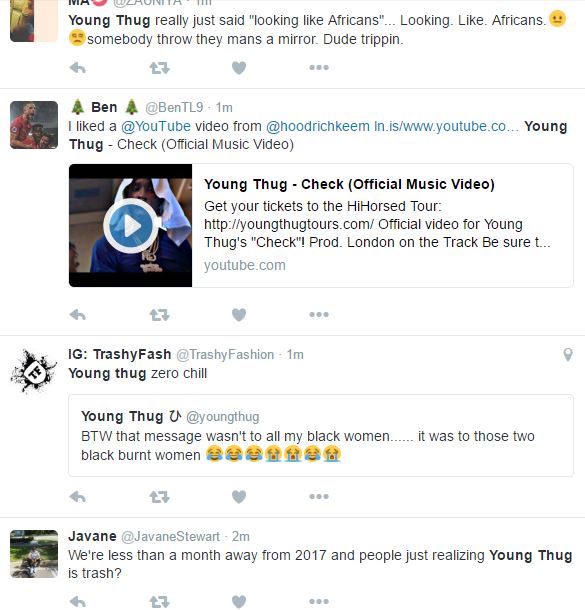Open quoted @youngthug tweet card
585x610 pixels.
click(x=321, y=435)
